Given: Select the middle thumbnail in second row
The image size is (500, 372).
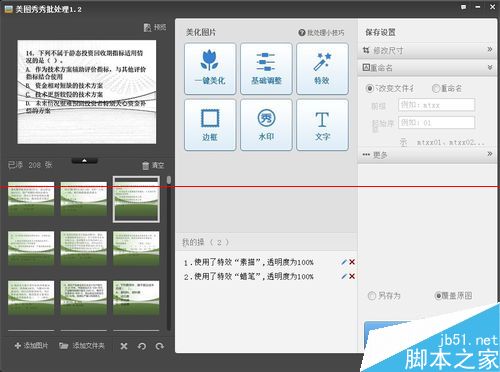Looking at the screenshot, I should tap(84, 249).
